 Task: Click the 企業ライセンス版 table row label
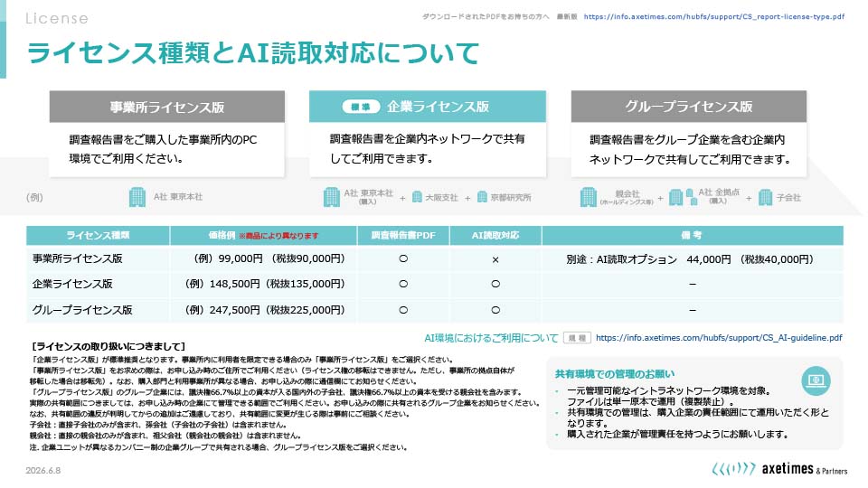tap(72, 284)
